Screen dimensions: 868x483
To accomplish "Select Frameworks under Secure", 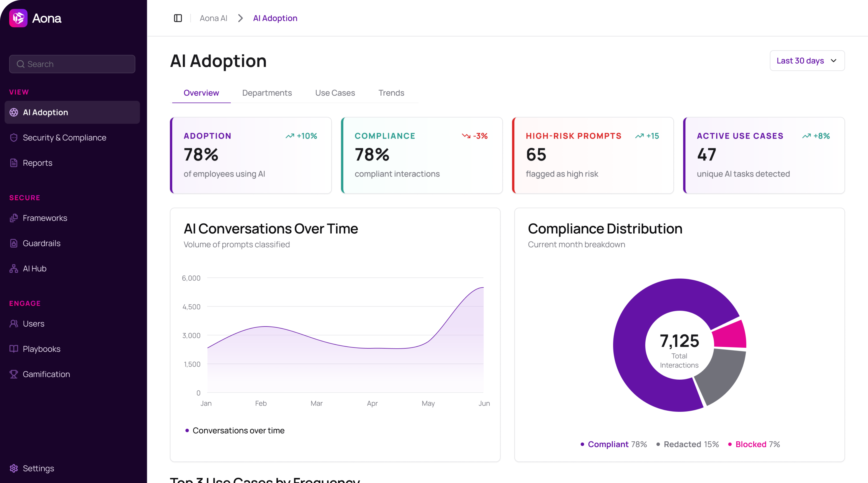I will [45, 218].
